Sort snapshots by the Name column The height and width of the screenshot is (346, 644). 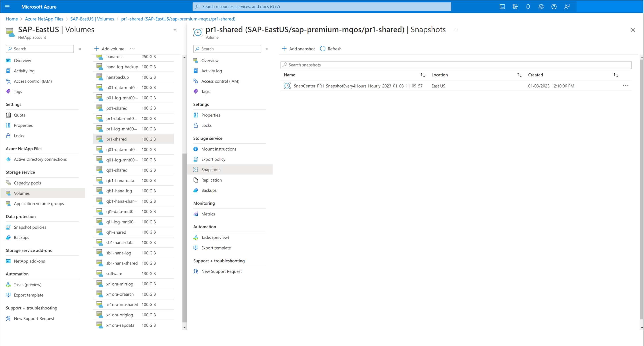[x=423, y=75]
